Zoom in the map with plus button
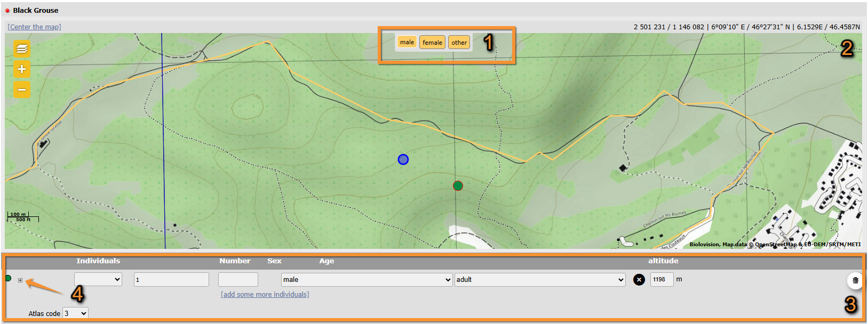The image size is (868, 324). pyautogui.click(x=22, y=69)
